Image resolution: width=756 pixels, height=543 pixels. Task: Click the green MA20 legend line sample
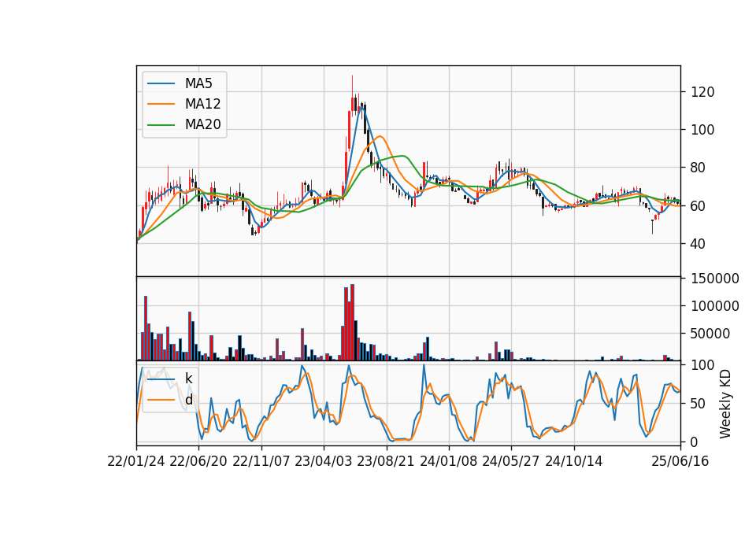point(161,124)
